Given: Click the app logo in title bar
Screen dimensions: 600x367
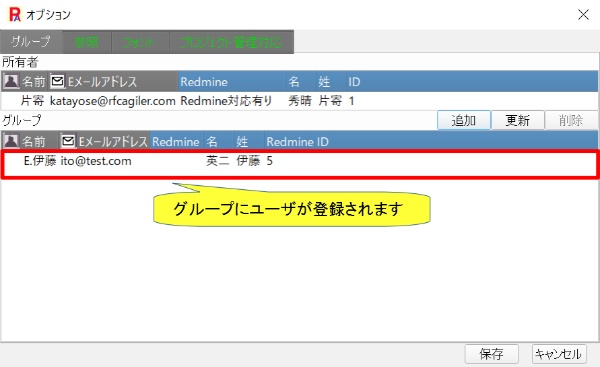Looking at the screenshot, I should coord(15,15).
